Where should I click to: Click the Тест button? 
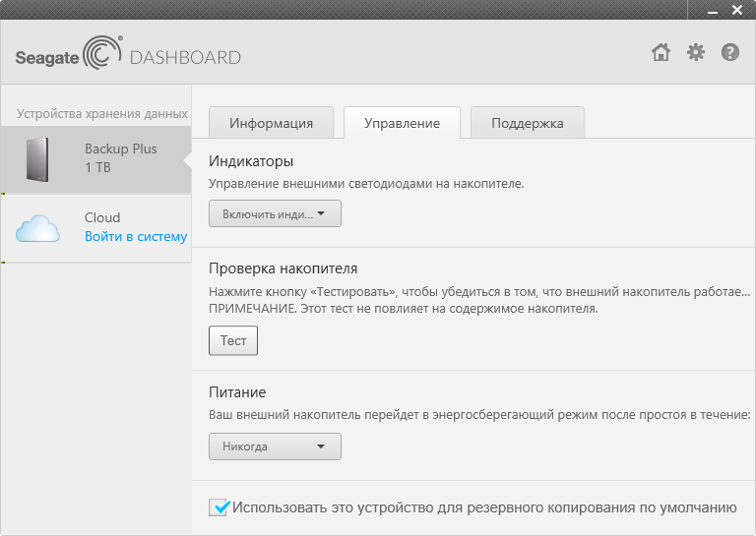tap(233, 340)
